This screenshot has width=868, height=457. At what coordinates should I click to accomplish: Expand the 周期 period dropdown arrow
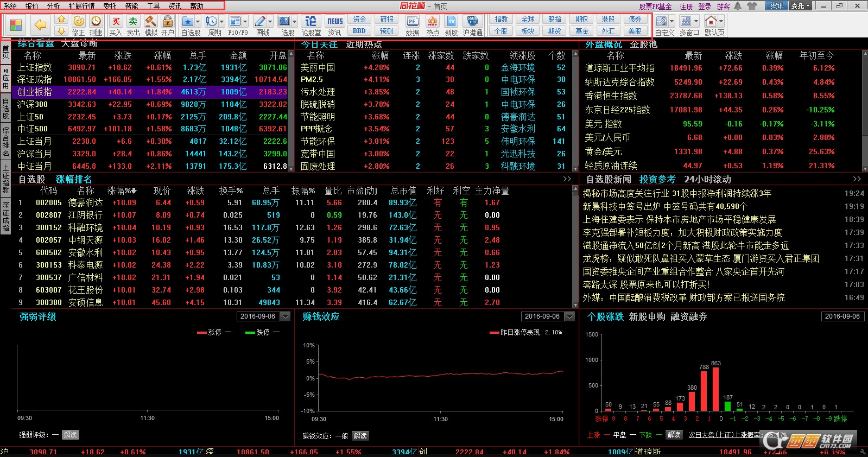(x=221, y=22)
